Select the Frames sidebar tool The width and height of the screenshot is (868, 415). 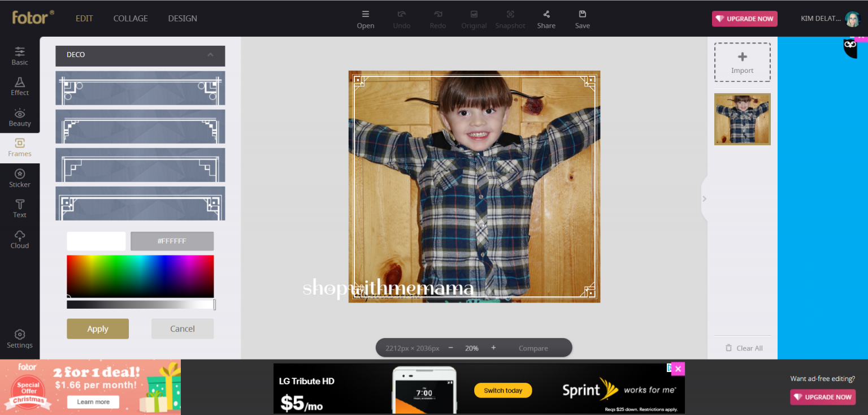click(x=20, y=148)
